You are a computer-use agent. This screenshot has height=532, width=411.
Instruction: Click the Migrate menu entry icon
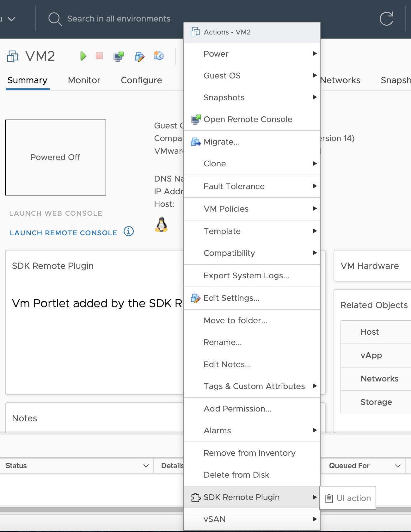pyautogui.click(x=196, y=142)
